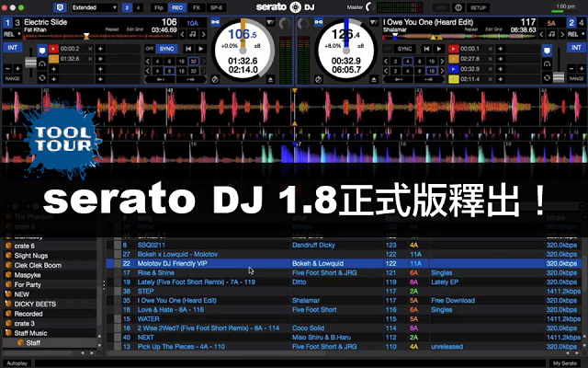Trigger deck 1 red cue point at 00:00.2
This screenshot has width=588, height=368.
(53, 49)
